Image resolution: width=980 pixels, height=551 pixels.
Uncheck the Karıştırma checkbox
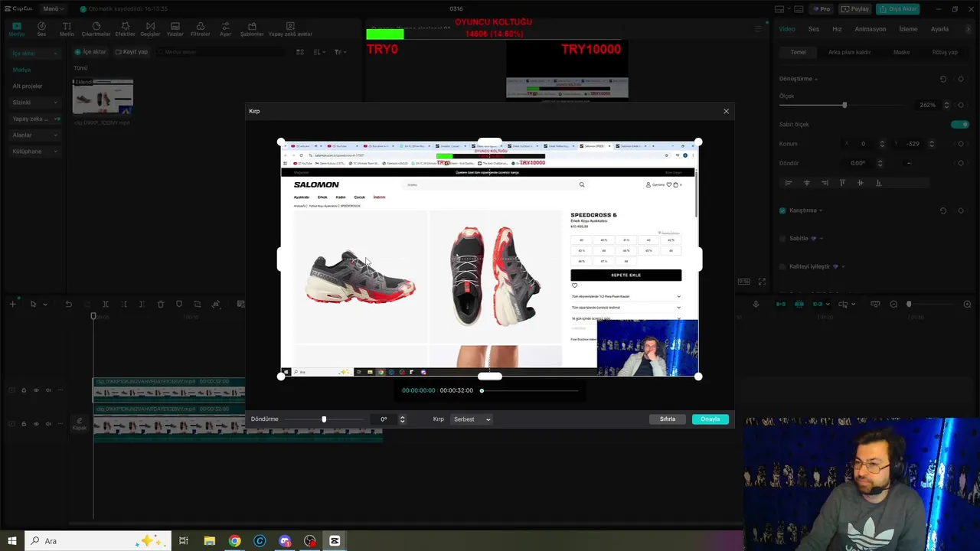click(x=782, y=210)
